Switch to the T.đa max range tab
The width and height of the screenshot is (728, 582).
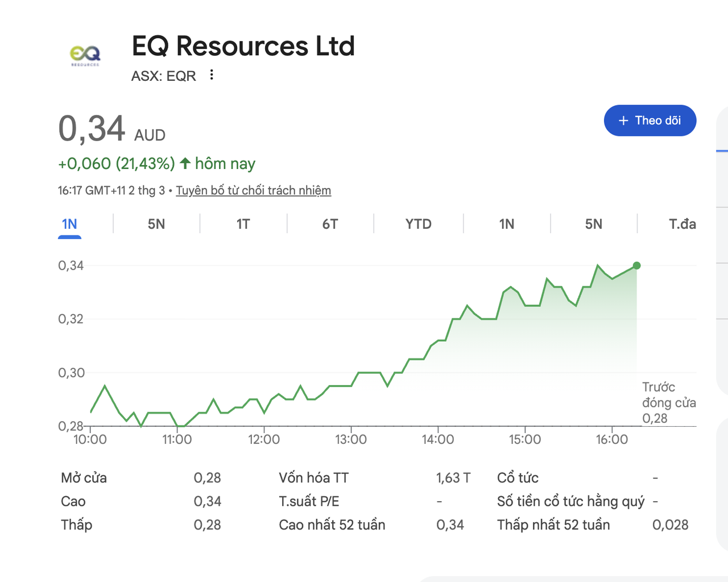click(682, 224)
